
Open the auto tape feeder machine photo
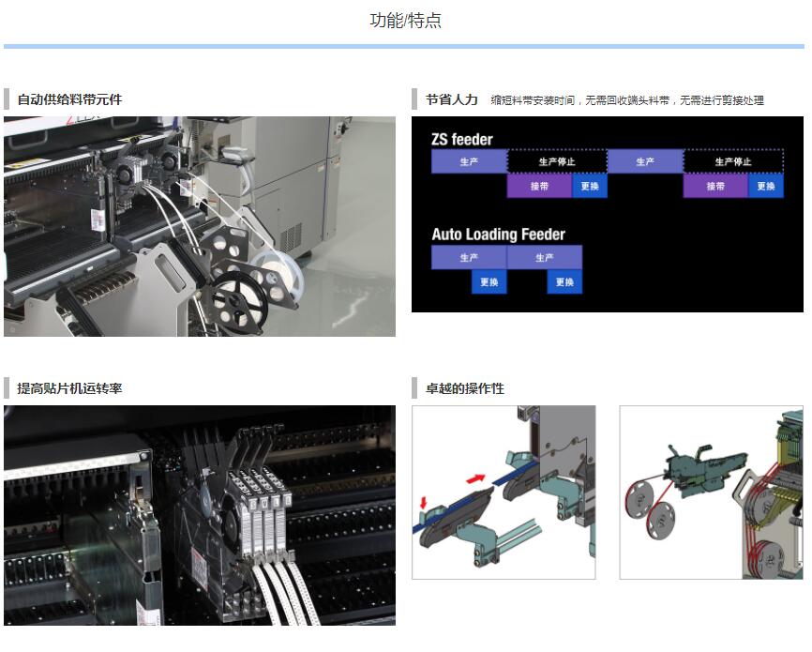tap(199, 226)
